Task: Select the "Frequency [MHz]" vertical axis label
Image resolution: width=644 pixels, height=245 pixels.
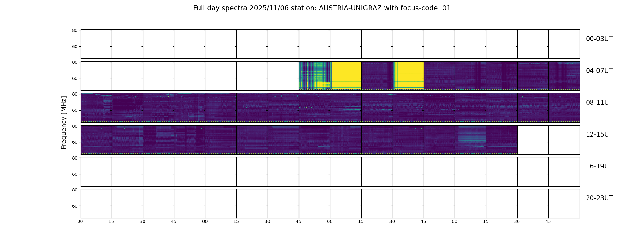Action: 64,123
